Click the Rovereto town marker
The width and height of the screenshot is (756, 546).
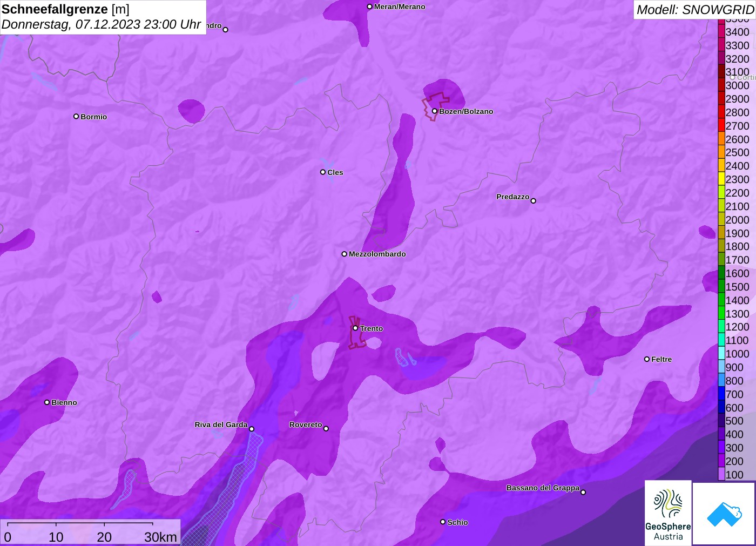click(x=326, y=429)
